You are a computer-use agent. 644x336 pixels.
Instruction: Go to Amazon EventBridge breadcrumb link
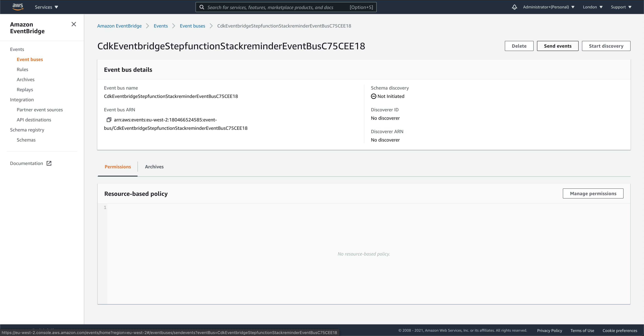click(119, 26)
